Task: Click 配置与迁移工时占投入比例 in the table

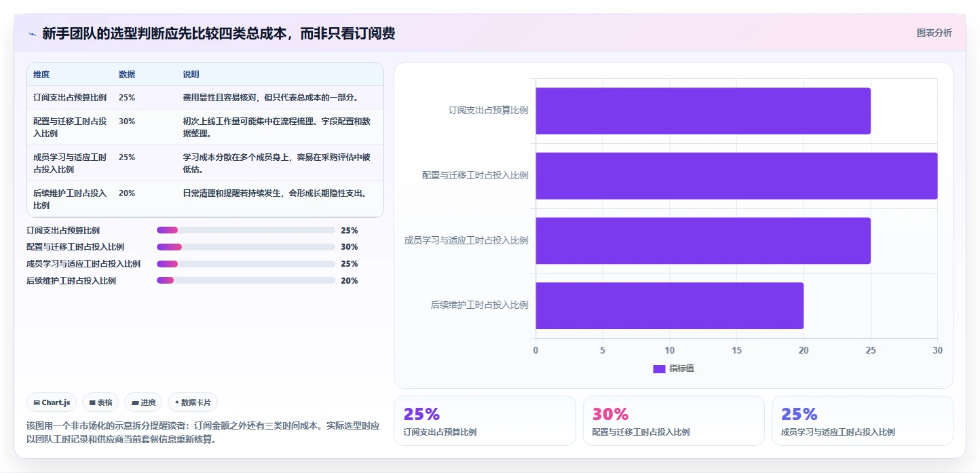Action: 70,128
